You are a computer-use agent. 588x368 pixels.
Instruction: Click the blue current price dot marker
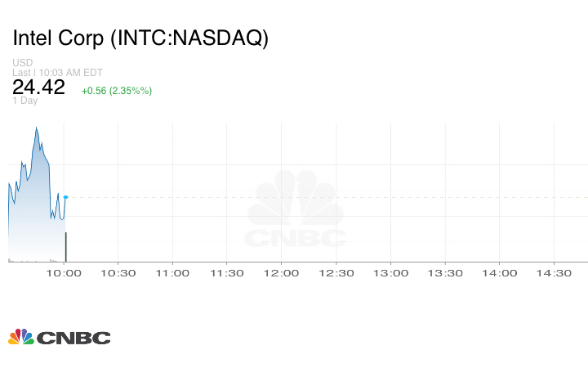coord(65,197)
